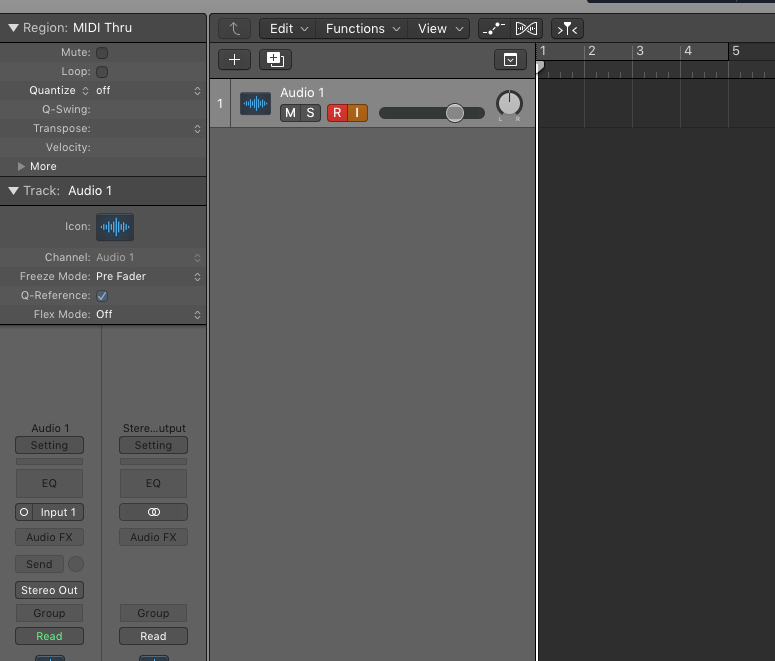Solo the Audio 1 track
775x661 pixels.
[x=310, y=113]
